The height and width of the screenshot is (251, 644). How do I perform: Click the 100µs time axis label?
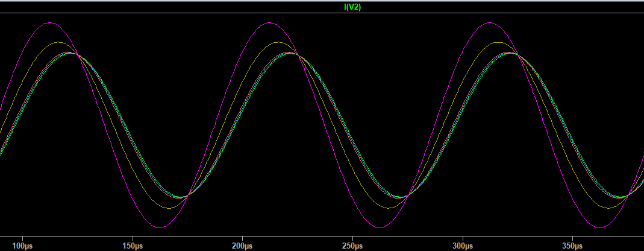pos(22,246)
